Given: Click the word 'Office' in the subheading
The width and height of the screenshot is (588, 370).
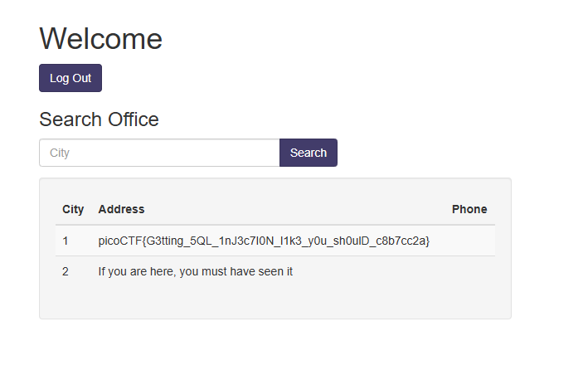Looking at the screenshot, I should click(134, 119).
